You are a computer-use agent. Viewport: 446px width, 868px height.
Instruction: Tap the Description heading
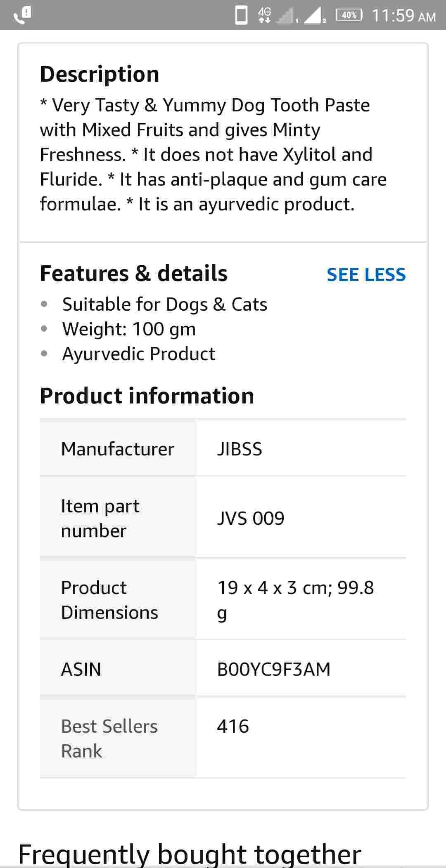100,74
